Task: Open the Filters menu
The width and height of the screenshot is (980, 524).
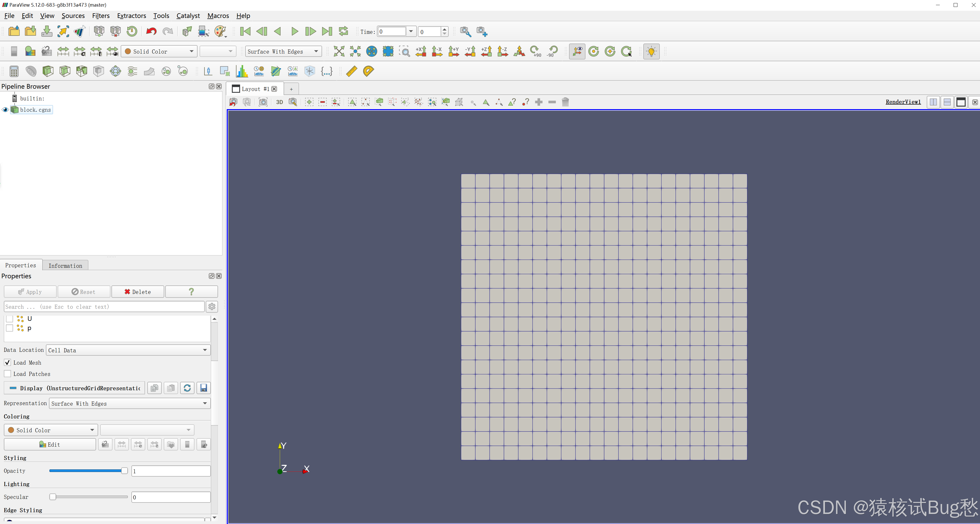Action: [x=100, y=16]
